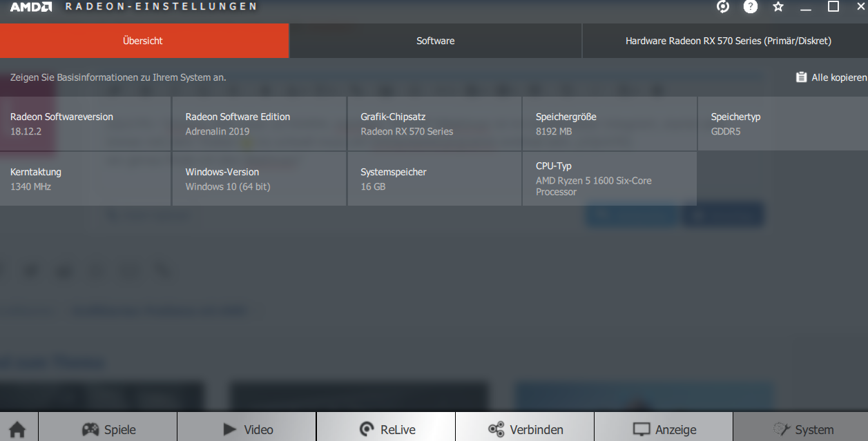Select the Speichergröße 8192 MB tile
This screenshot has width=868, height=441.
click(x=610, y=124)
